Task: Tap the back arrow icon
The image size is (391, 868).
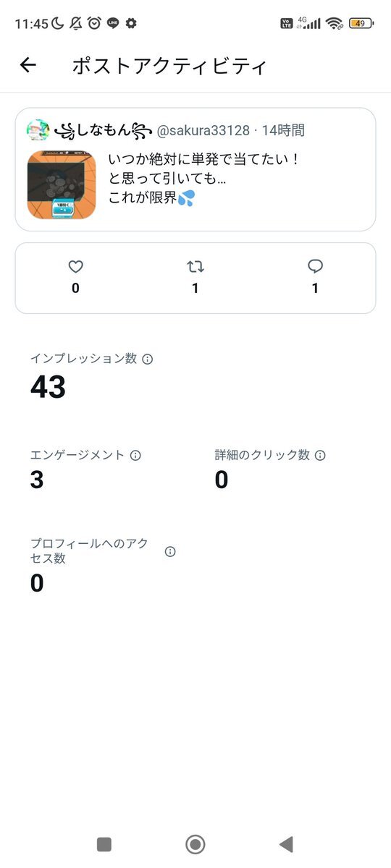Action: [28, 65]
